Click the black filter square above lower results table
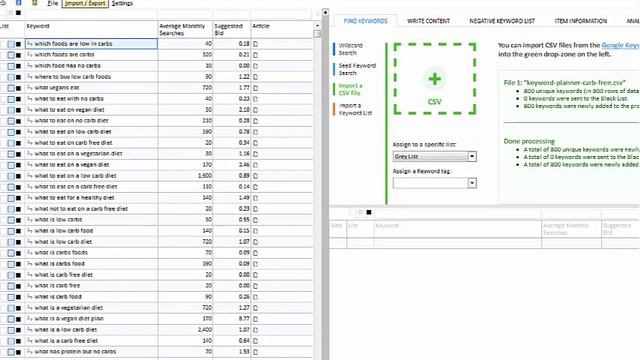640x360 pixels. pyautogui.click(x=369, y=212)
